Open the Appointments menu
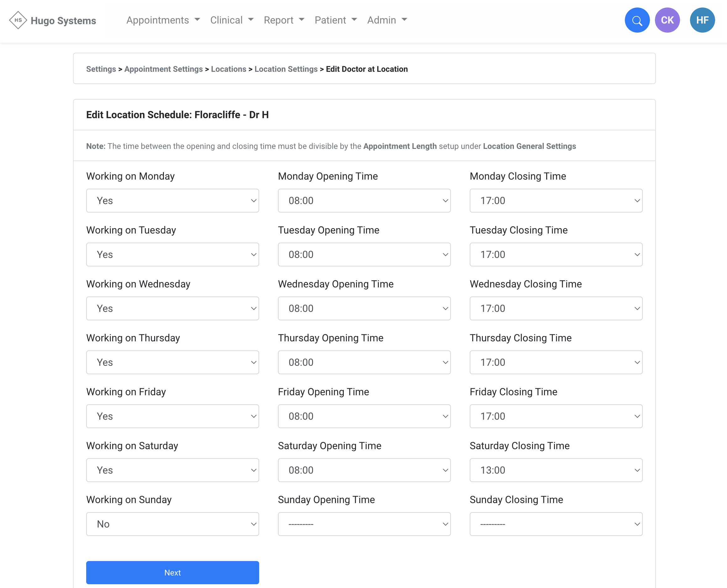Image resolution: width=727 pixels, height=588 pixels. [x=163, y=20]
